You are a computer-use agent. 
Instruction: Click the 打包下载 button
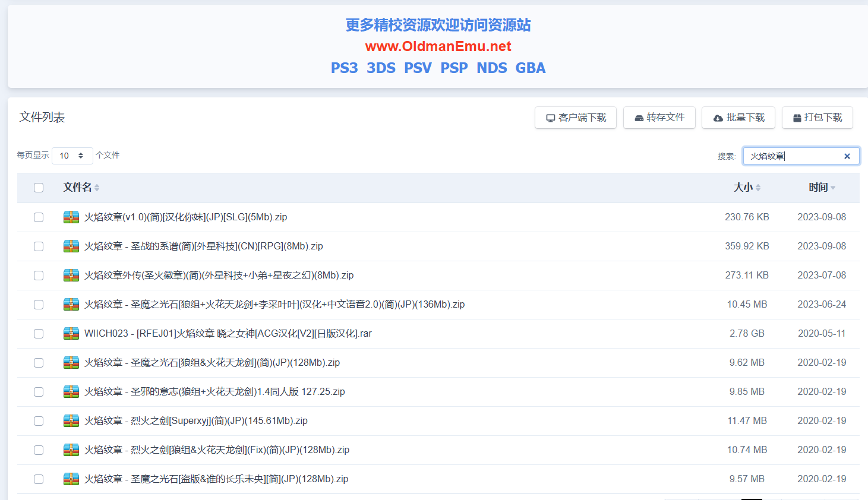click(x=818, y=118)
